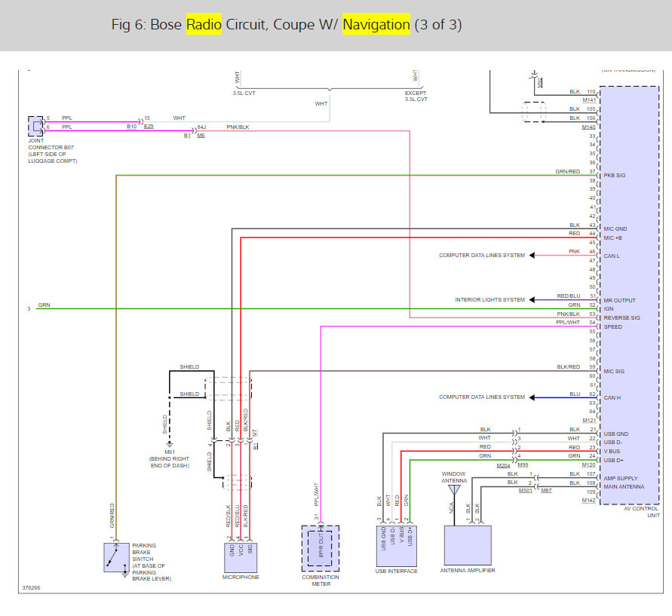Click the PNK/BLK wire label near connector M6
Image resolution: width=672 pixels, height=616 pixels.
238,127
